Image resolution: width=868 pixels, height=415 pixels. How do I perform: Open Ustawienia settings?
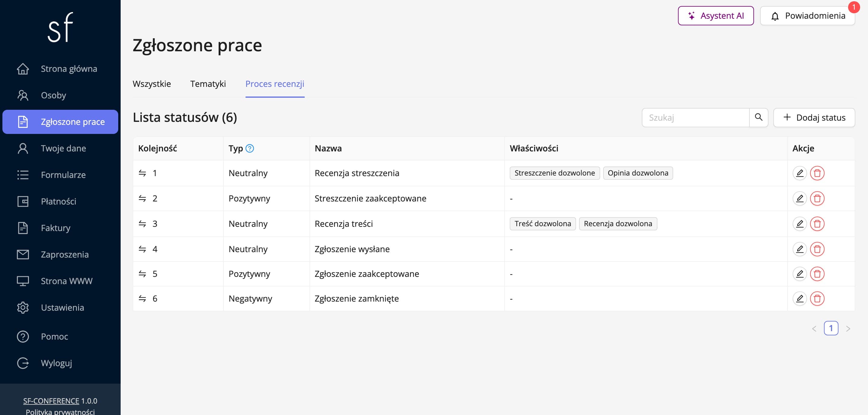60,308
